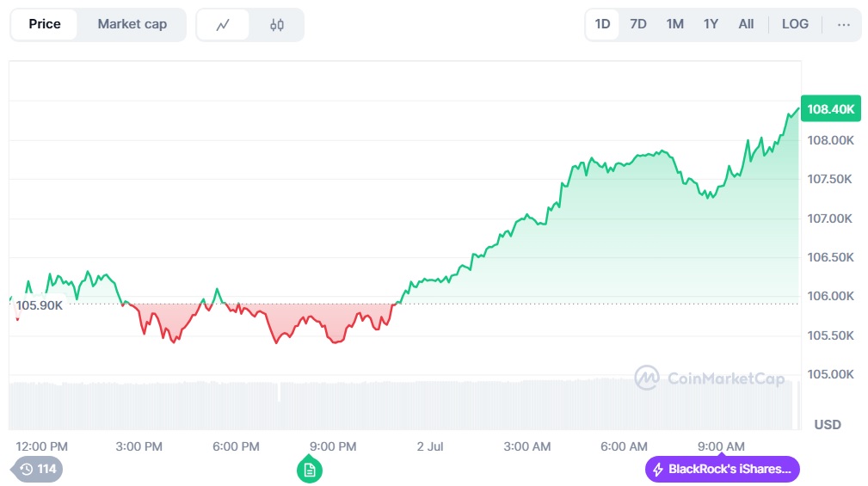Switch chart to 1M range
The width and height of the screenshot is (868, 486).
(674, 24)
